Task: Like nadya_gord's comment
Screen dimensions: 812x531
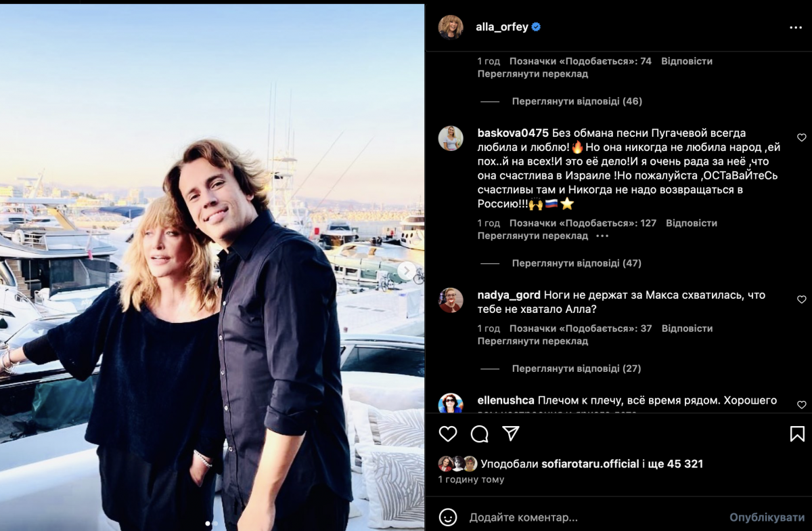Action: (x=802, y=299)
